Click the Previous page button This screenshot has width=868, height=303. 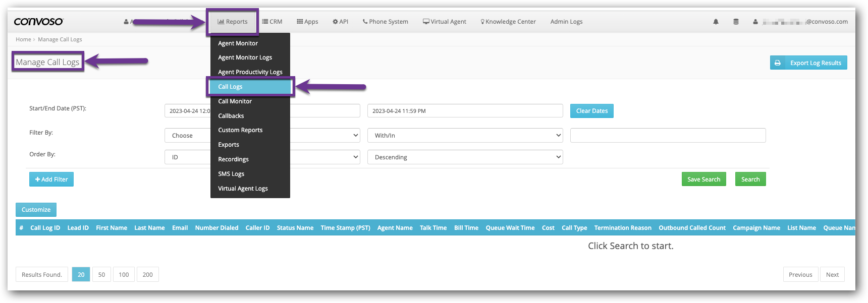(x=800, y=275)
